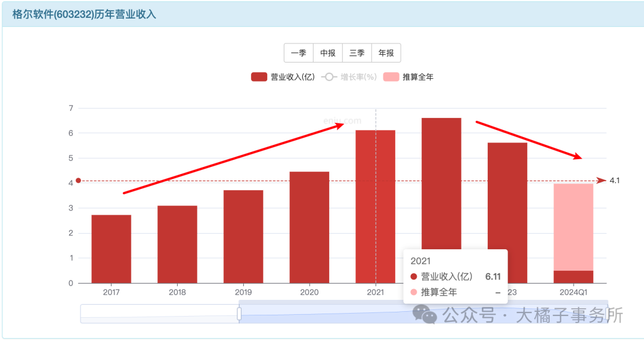Click the 4.1 average line label
644x341 pixels.
[x=615, y=181]
